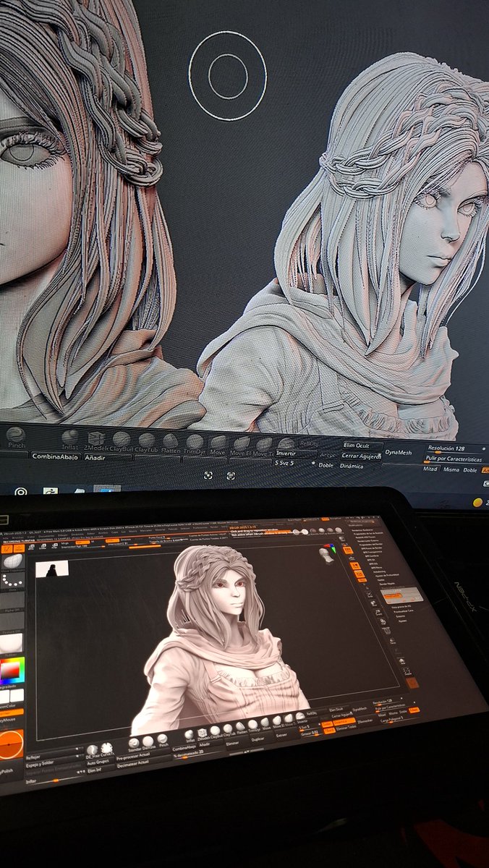Click Eliminar Todos on the tablet
The width and height of the screenshot is (489, 868).
[x=346, y=728]
